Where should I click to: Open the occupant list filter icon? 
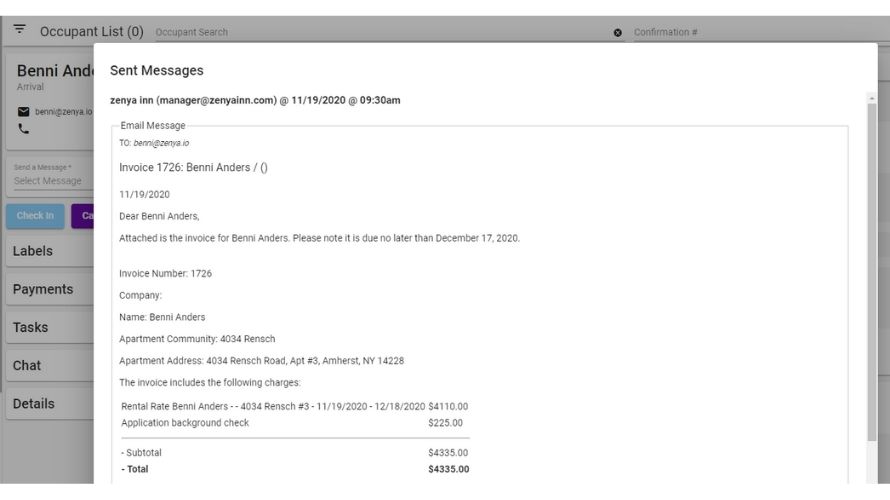point(19,31)
